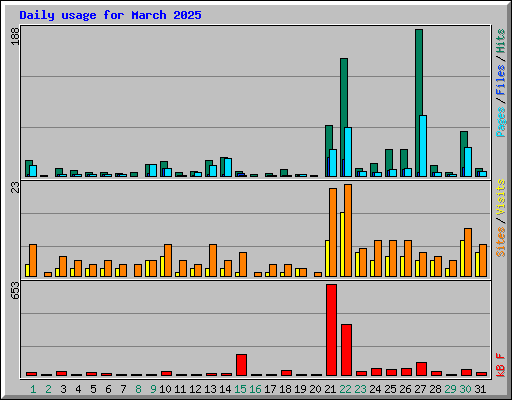The height and width of the screenshot is (400, 512).
Task: Click the 23 visits axis value
Action: pyautogui.click(x=16, y=188)
